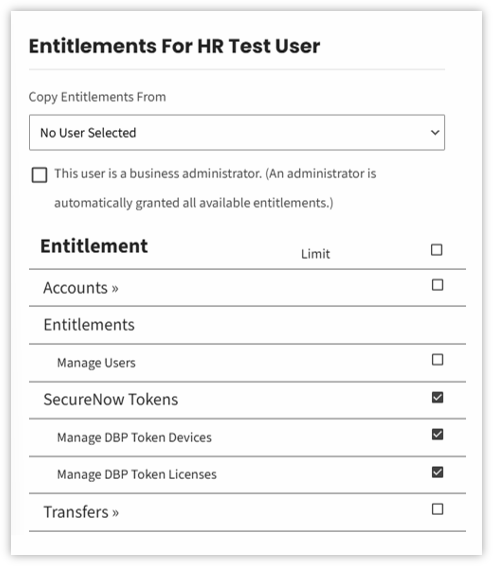Expand the Transfers » section
Image resolution: width=493 pixels, height=566 pixels.
click(x=81, y=512)
